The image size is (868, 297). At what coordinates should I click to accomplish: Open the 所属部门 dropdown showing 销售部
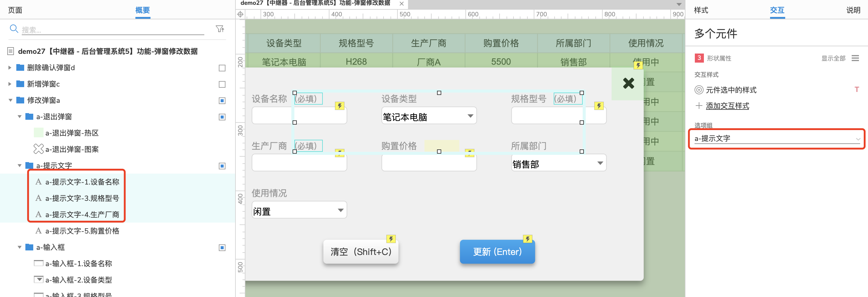pyautogui.click(x=559, y=163)
